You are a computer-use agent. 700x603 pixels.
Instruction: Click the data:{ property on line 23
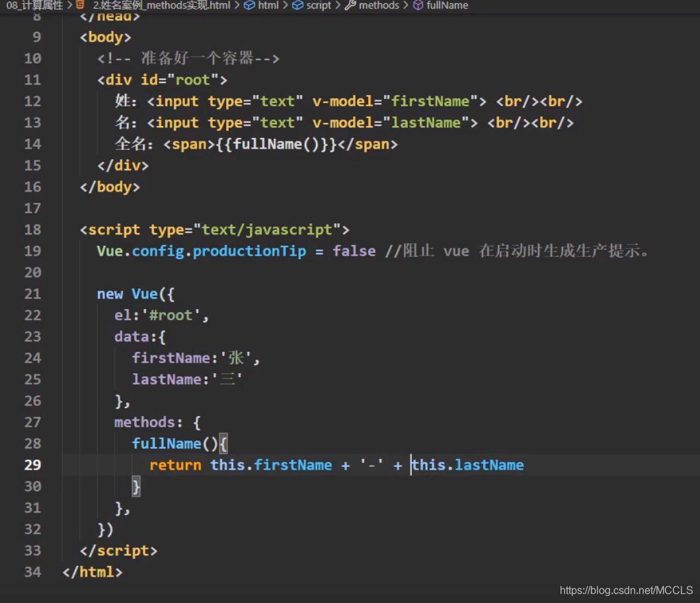[x=140, y=337]
